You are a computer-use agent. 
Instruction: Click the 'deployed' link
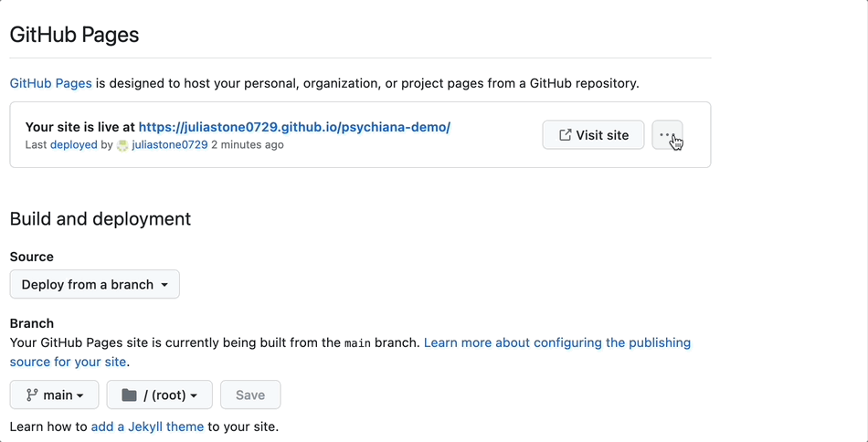point(74,145)
